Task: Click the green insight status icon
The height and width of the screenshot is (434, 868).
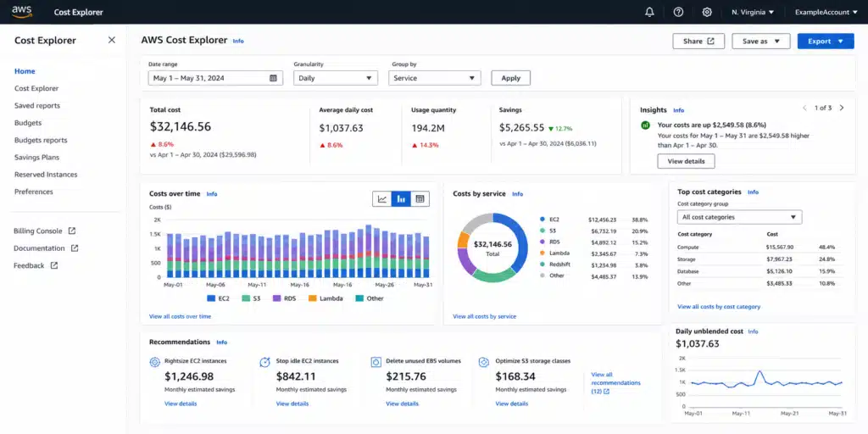Action: 645,125
